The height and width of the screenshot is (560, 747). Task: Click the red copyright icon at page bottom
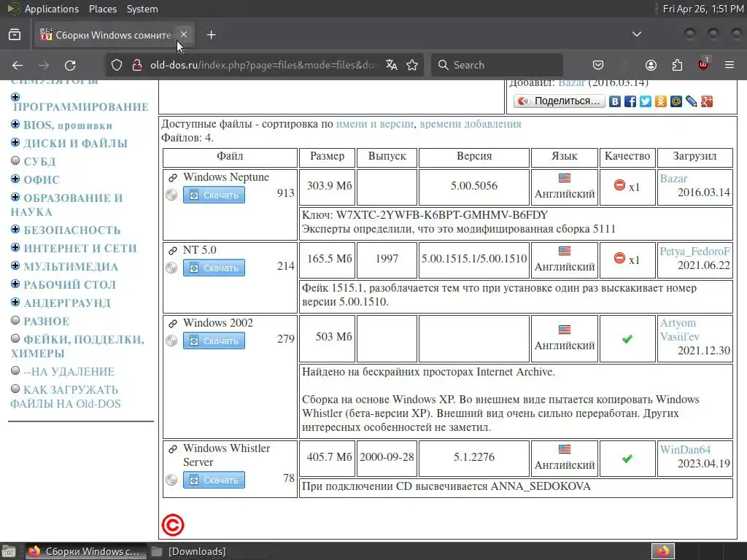(x=172, y=525)
